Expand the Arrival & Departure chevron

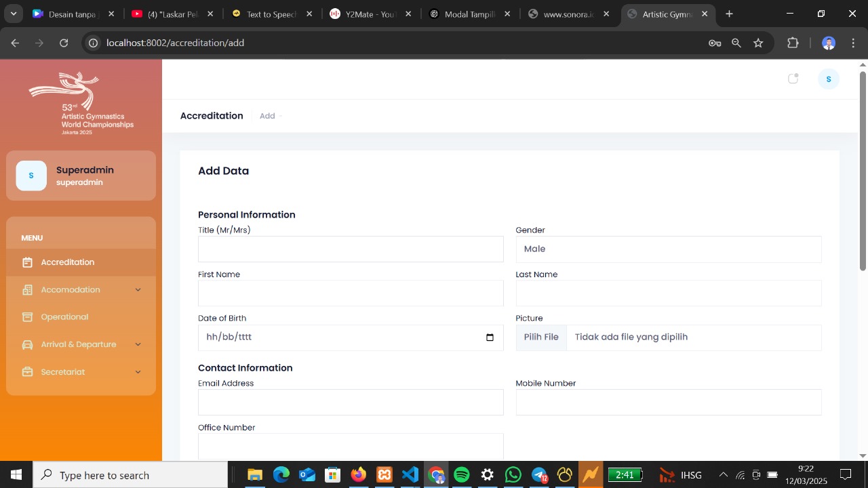[138, 344]
